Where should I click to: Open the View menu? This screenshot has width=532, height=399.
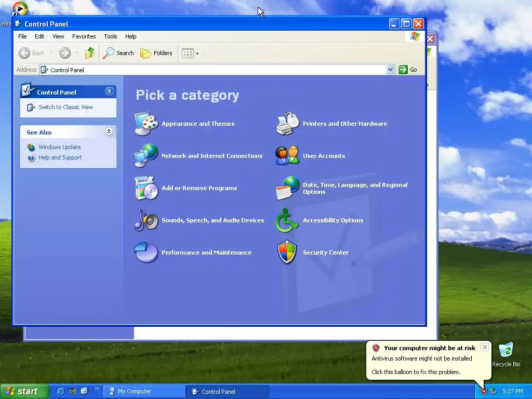click(x=58, y=36)
